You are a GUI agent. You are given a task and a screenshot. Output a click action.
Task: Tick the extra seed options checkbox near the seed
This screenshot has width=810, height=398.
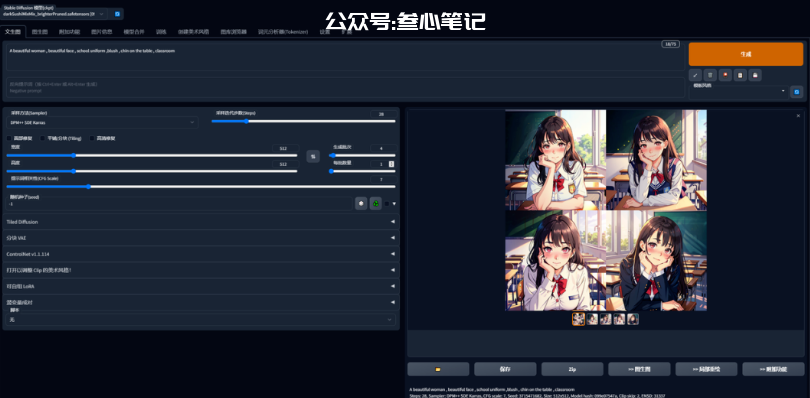click(x=387, y=204)
